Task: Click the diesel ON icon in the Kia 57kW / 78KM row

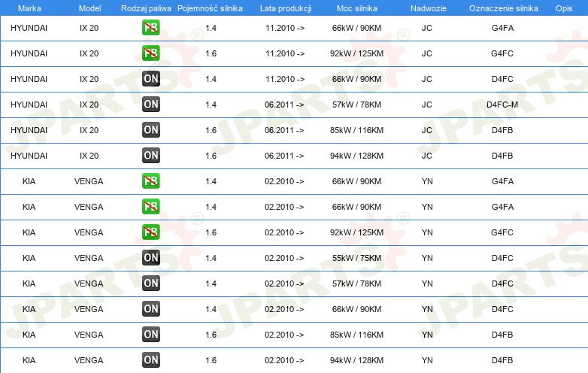Action: 150,283
